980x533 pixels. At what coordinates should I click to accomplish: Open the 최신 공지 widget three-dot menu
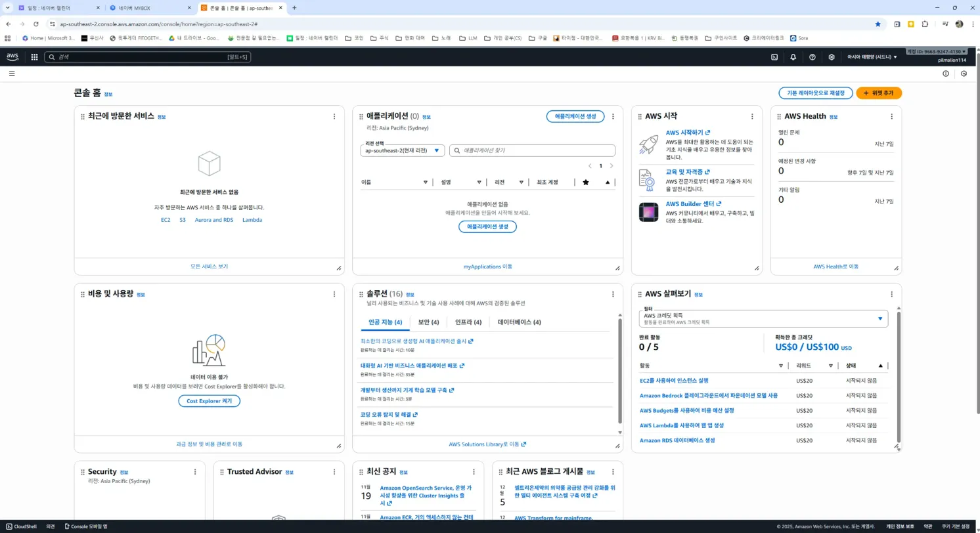[x=474, y=471]
